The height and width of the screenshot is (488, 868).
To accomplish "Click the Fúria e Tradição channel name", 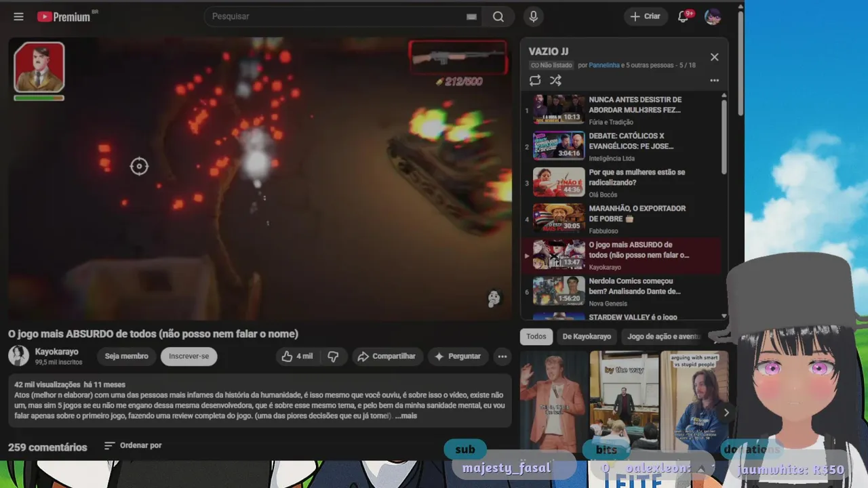I will [x=611, y=122].
